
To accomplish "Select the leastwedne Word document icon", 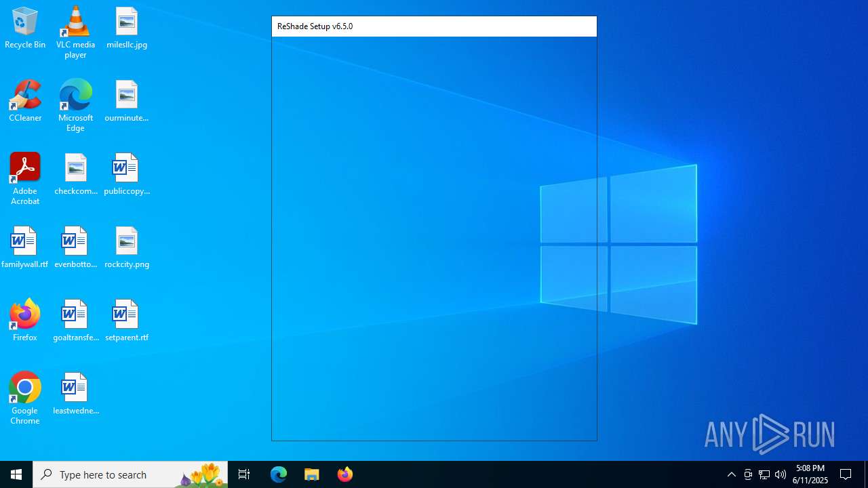I will pyautogui.click(x=75, y=394).
